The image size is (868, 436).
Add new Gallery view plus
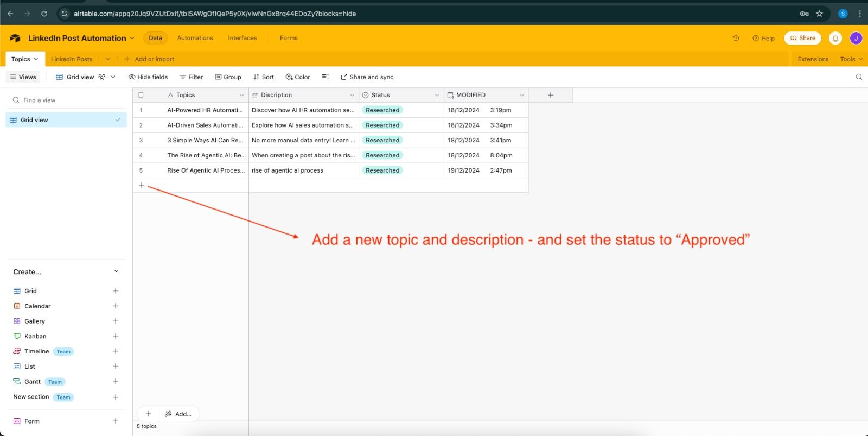point(116,321)
